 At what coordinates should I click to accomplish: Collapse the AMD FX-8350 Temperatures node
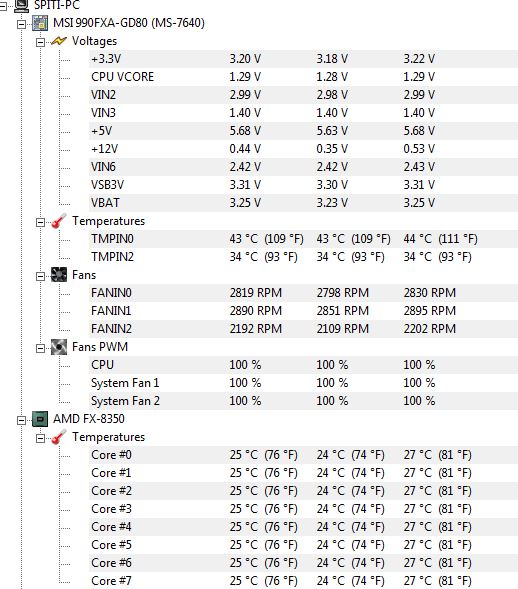coord(40,438)
